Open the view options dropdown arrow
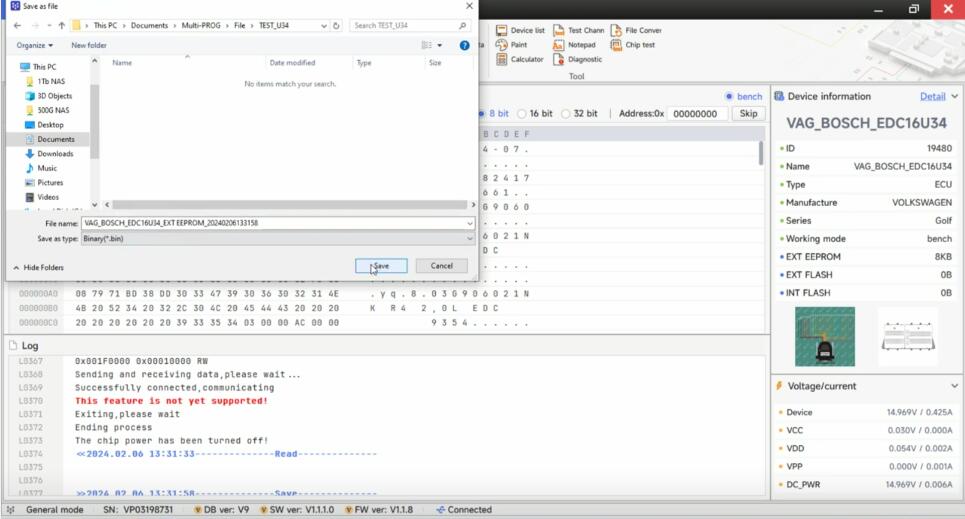 (439, 46)
